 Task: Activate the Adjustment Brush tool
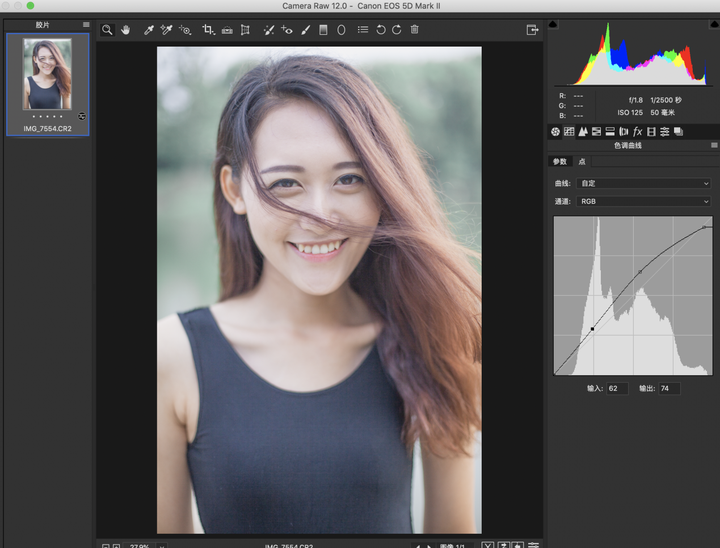[x=305, y=30]
